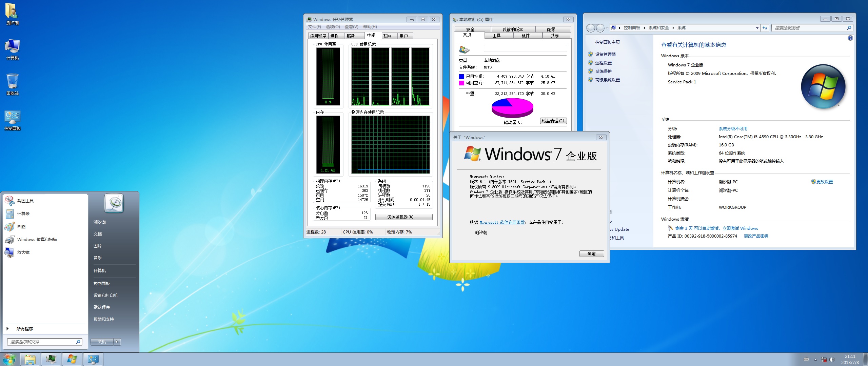Image resolution: width=868 pixels, height=366 pixels.
Task: Open the 查看(V) menu in Task Manager
Action: pyautogui.click(x=351, y=27)
